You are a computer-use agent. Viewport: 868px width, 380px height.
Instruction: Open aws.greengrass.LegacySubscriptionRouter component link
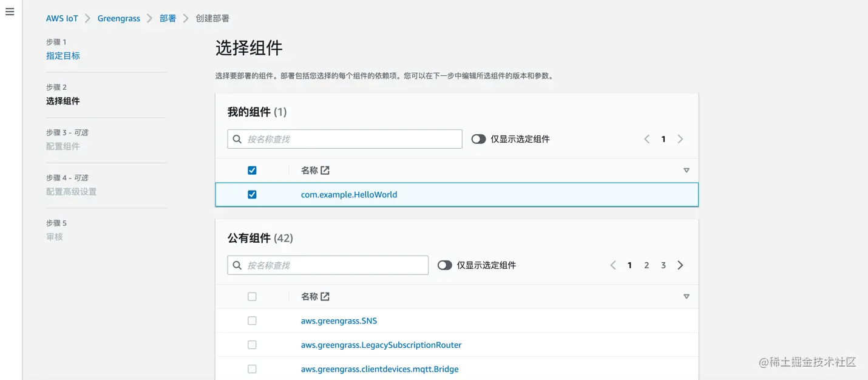381,345
